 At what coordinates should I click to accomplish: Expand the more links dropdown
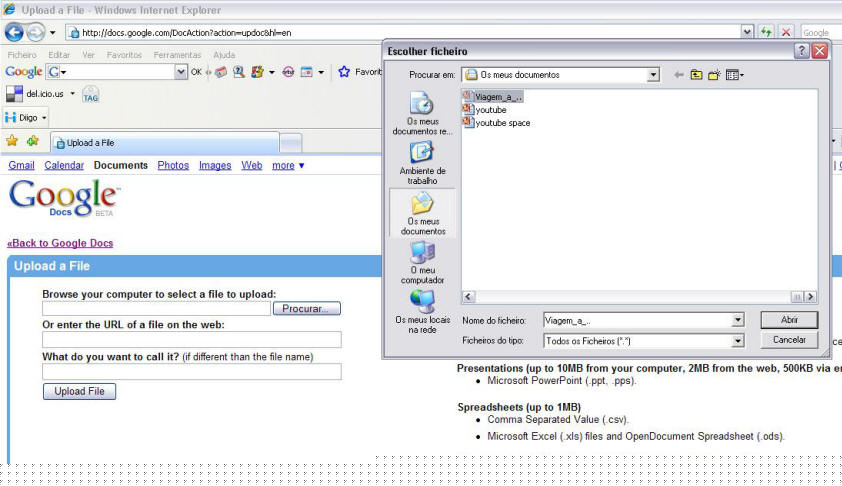[x=288, y=165]
